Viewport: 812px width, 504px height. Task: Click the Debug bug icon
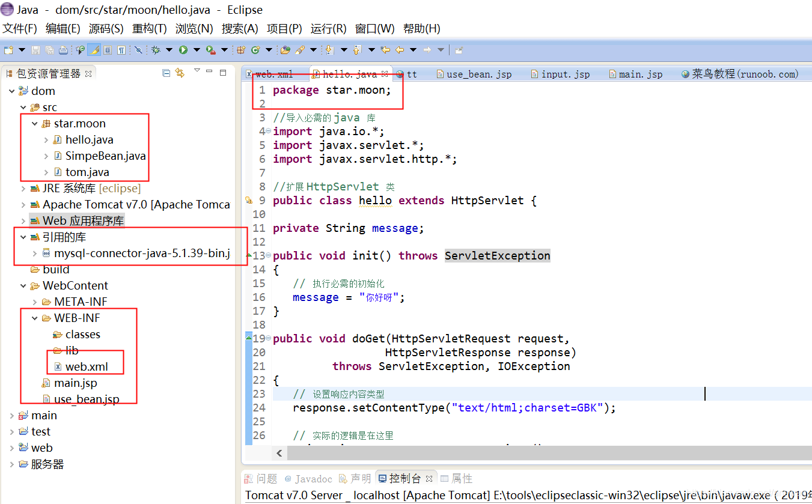[x=156, y=50]
